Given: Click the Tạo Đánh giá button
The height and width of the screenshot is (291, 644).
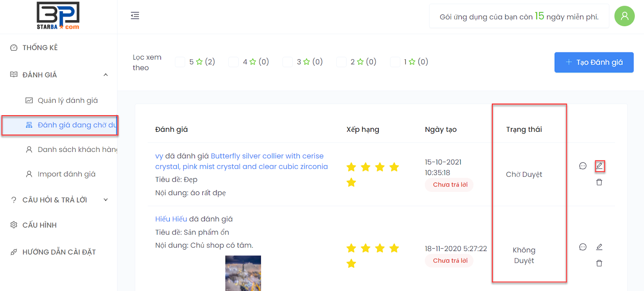Looking at the screenshot, I should (594, 62).
